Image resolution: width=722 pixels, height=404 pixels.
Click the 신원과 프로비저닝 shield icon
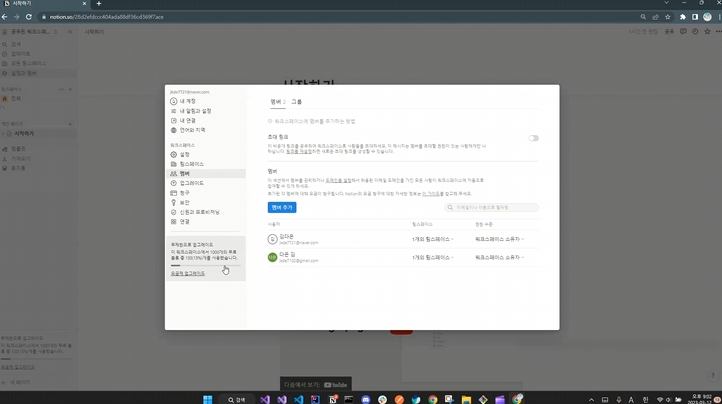click(x=174, y=212)
